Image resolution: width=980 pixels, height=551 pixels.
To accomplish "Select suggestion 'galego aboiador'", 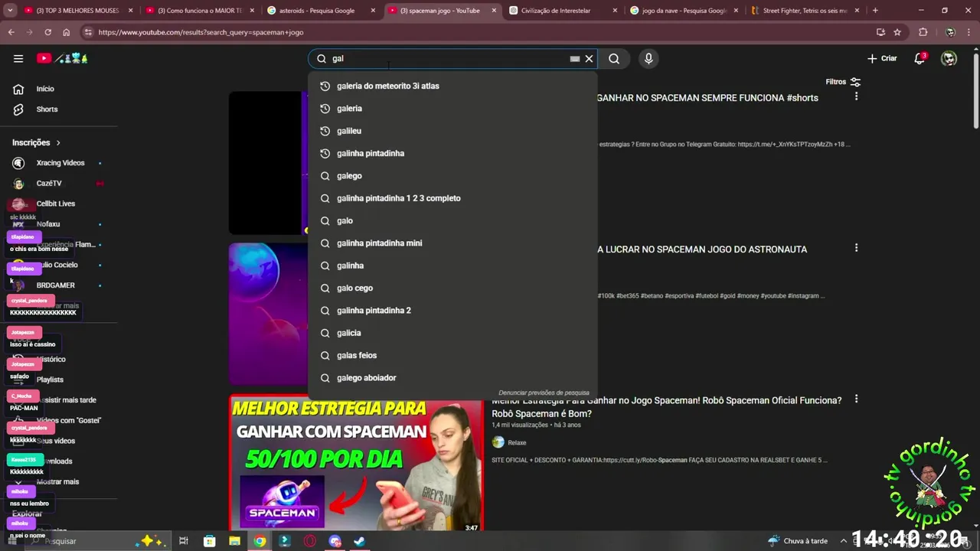I will pyautogui.click(x=452, y=378).
